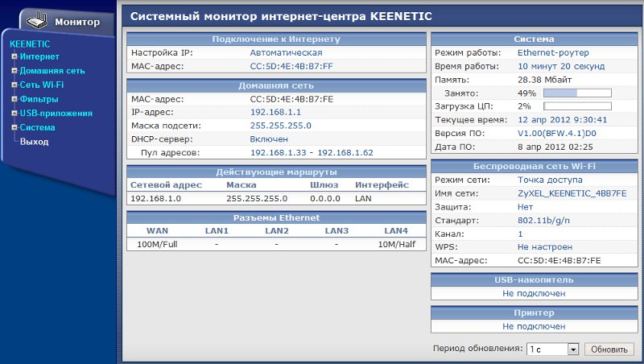Expand the Фильтры tree node
Image resolution: width=644 pixels, height=364 pixels.
coord(14,99)
